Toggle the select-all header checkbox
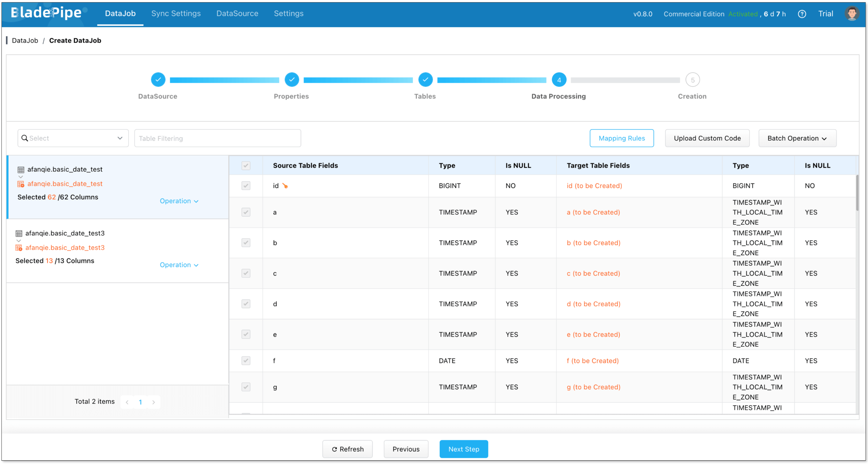 246,166
